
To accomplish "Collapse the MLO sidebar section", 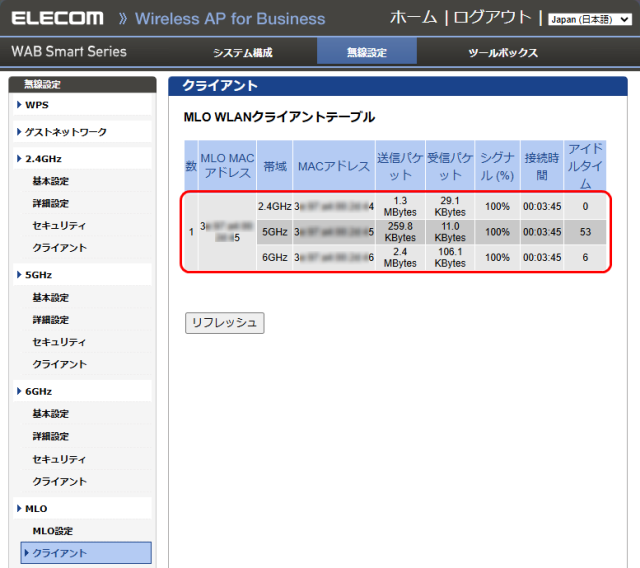I will [x=82, y=508].
